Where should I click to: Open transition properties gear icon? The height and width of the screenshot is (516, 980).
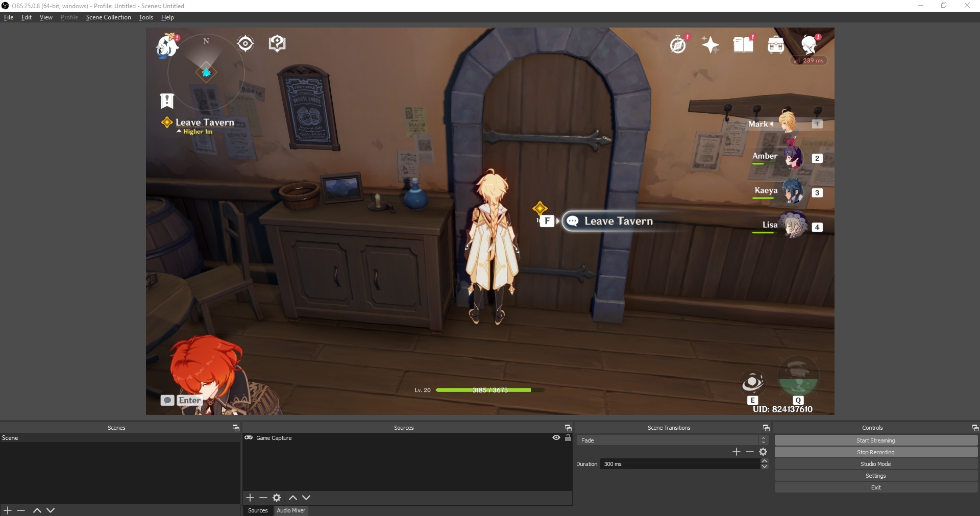click(x=763, y=452)
